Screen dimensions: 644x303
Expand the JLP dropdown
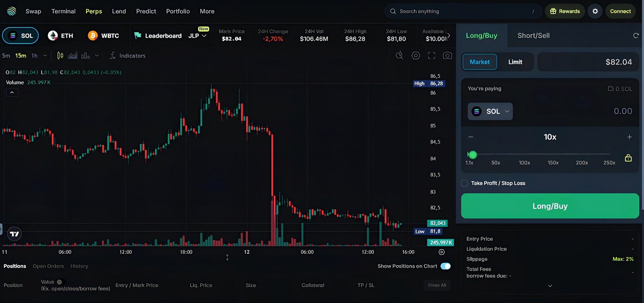click(198, 36)
